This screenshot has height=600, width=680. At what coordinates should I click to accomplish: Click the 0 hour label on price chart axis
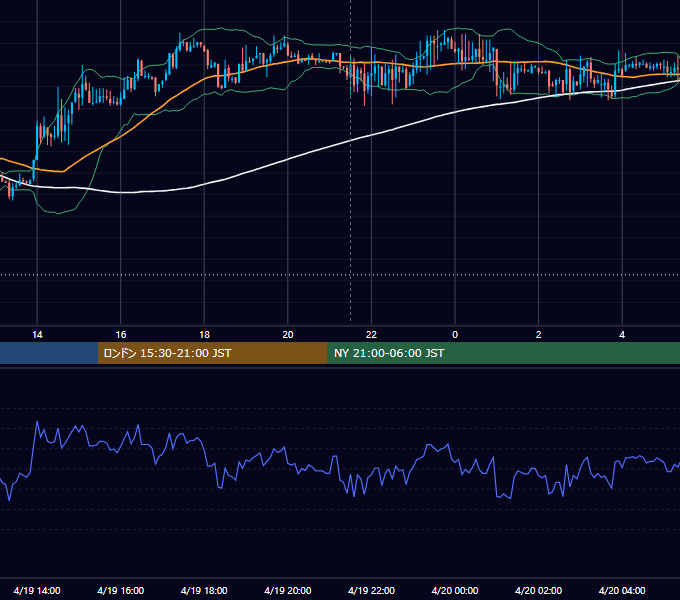(x=455, y=335)
